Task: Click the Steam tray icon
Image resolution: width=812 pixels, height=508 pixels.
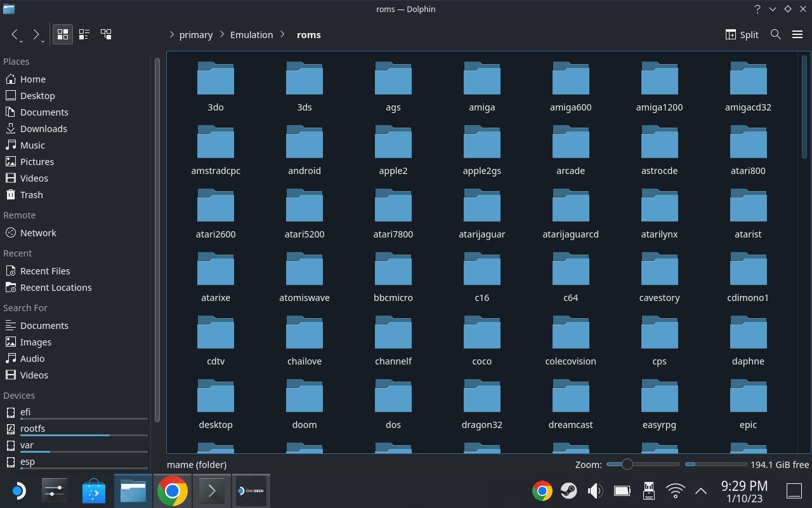Action: tap(568, 491)
